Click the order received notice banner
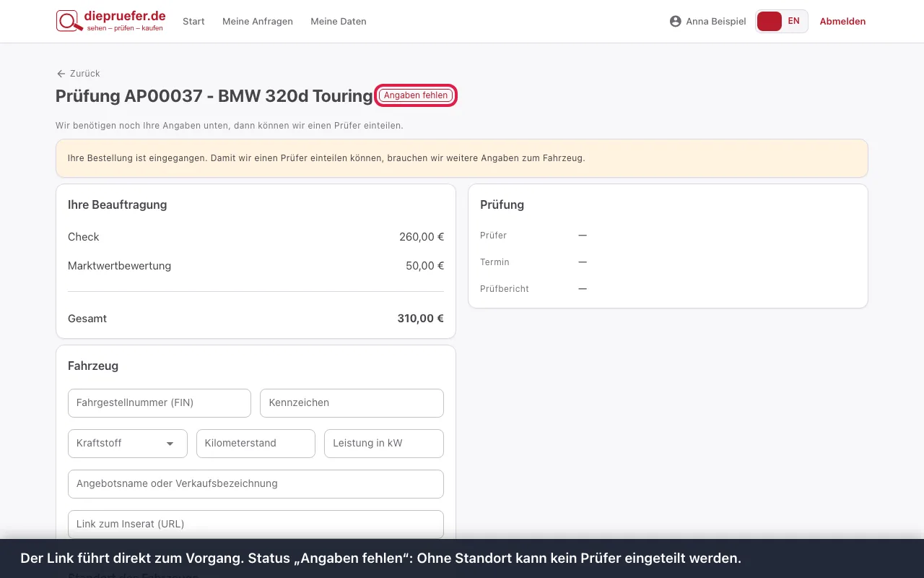 (462, 158)
